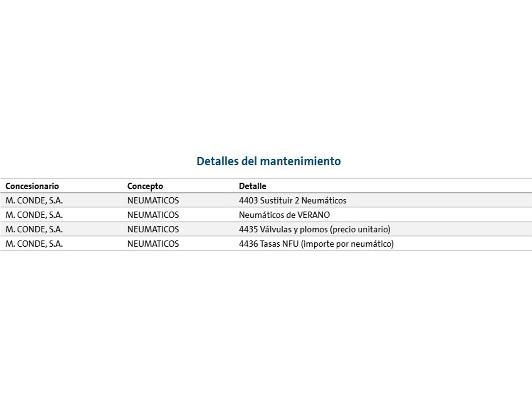Screen dimensions: 532x399
Task: Click the 'Sustituir 2 Neumáticos' description text
Action: coord(303,201)
